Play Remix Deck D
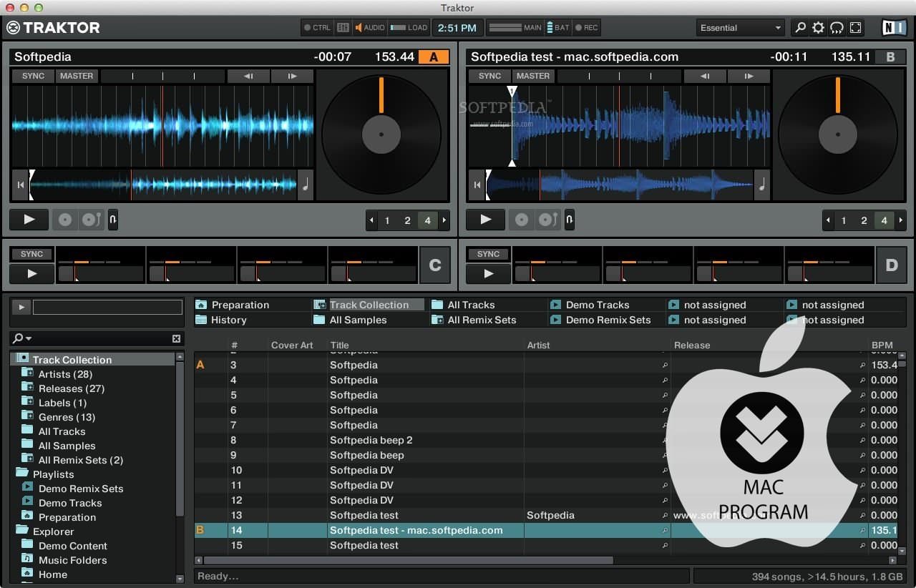This screenshot has width=916, height=588. 488,273
